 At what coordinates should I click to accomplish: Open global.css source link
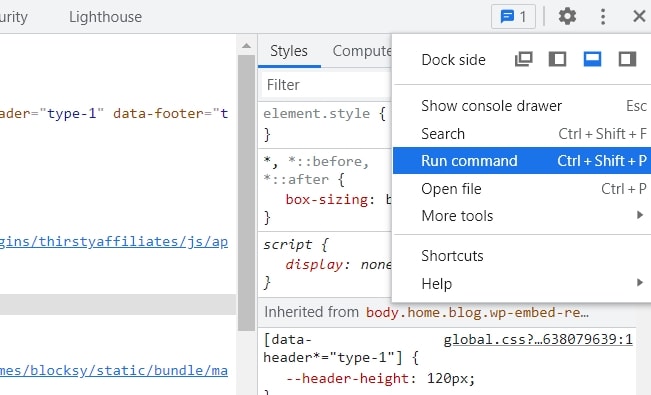point(538,339)
